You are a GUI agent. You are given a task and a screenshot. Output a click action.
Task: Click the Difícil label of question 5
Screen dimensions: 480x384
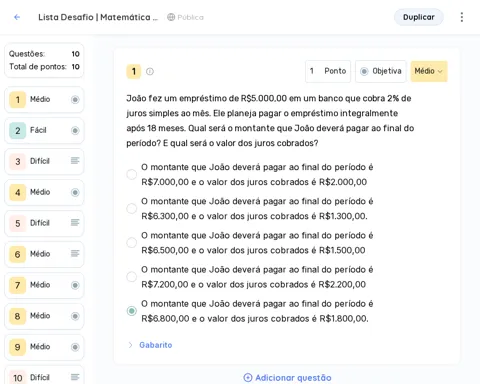click(x=40, y=223)
